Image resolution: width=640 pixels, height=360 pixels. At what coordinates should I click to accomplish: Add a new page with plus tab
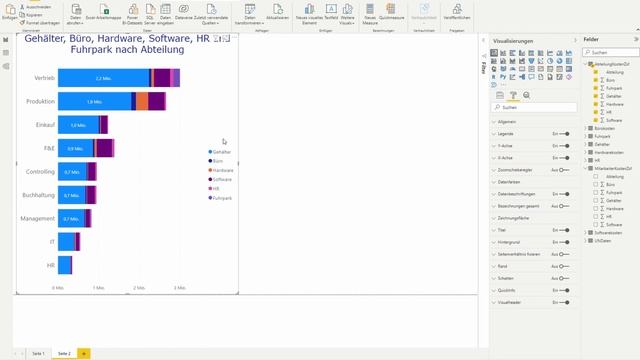84,353
